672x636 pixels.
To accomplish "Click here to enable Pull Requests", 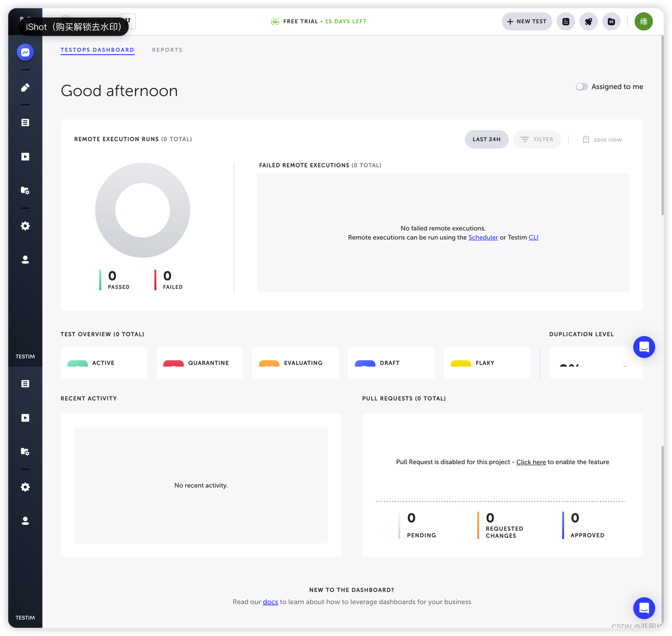I will (531, 462).
